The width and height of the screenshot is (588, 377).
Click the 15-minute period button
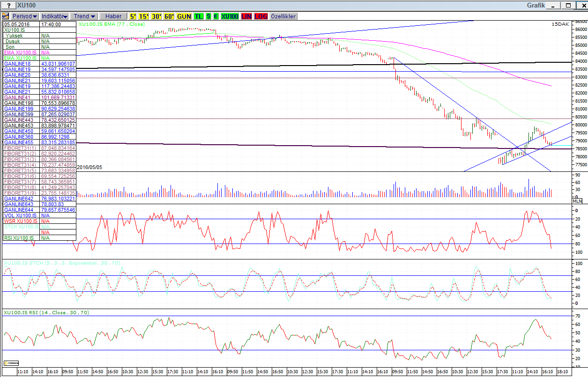pyautogui.click(x=145, y=16)
